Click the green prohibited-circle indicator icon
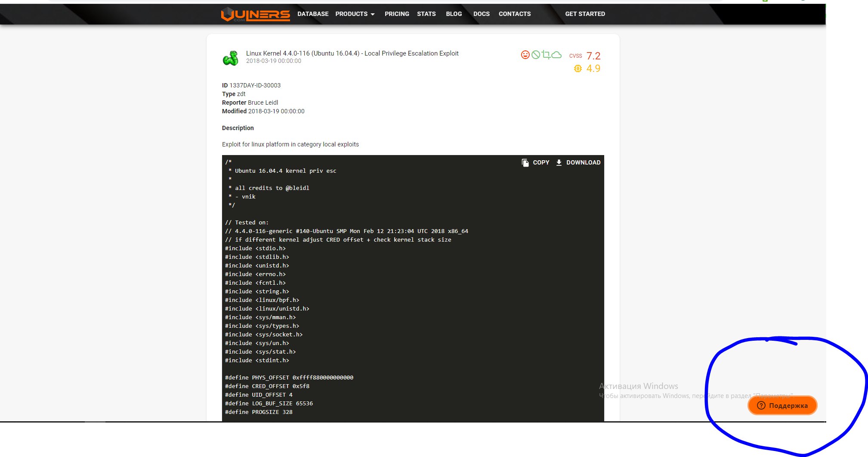Screen dimensions: 868x457 click(536, 55)
